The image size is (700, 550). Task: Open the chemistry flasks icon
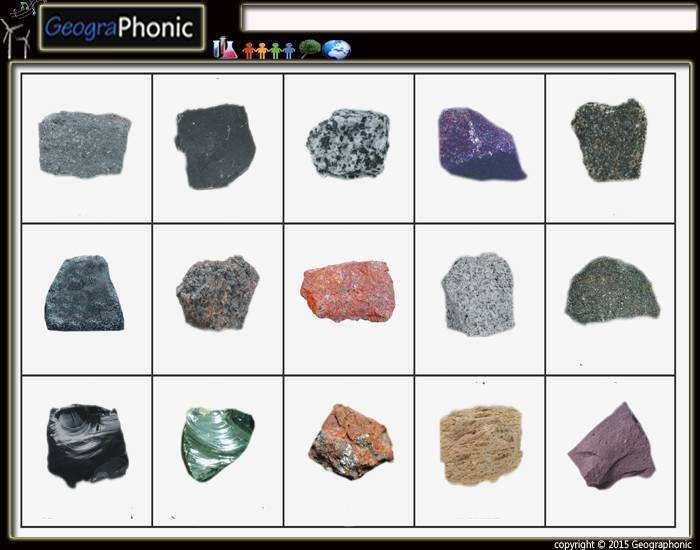[225, 48]
